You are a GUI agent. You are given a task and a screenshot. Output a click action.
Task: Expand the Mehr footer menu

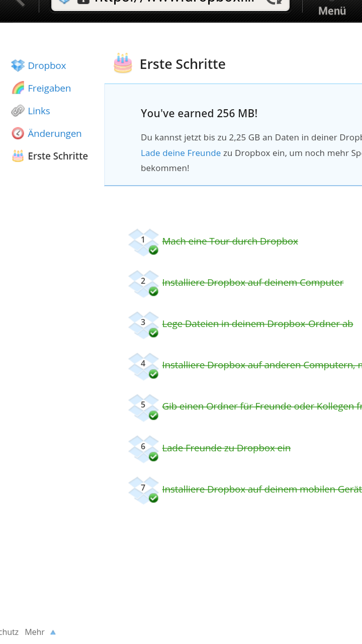point(40,632)
